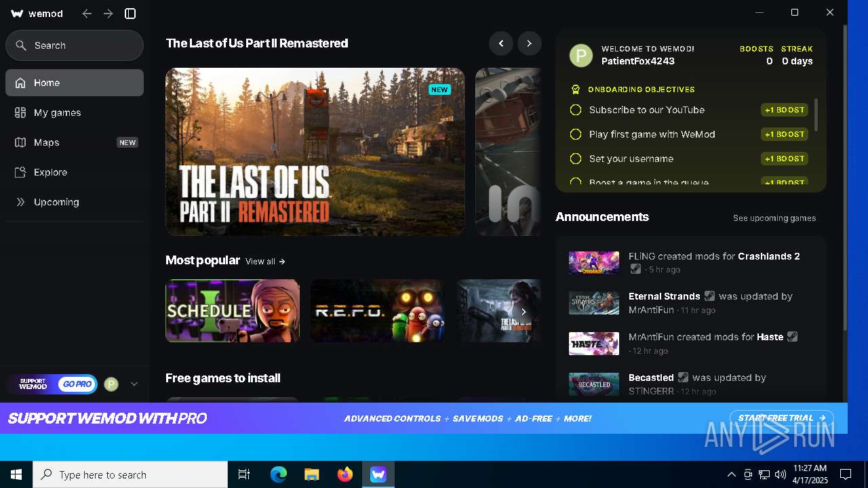Expand the account dropdown chevron
Screen dimensions: 868x488
coord(134,384)
